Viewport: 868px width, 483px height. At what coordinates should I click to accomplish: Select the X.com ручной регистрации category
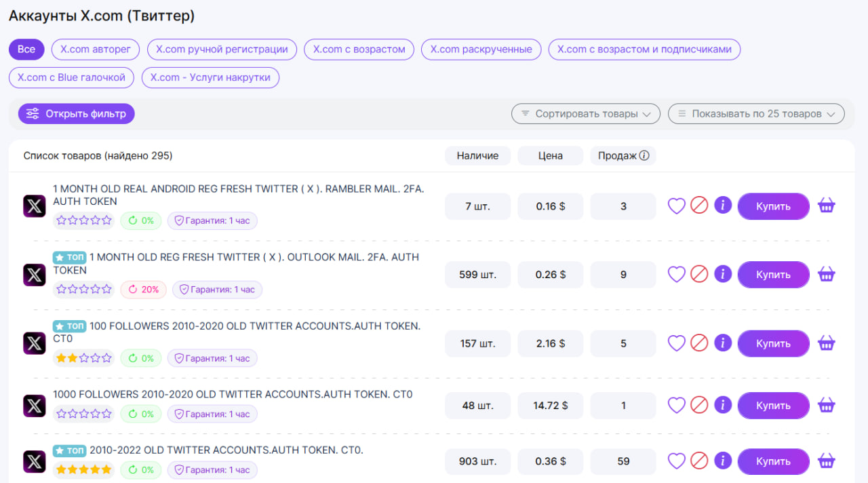tap(222, 50)
